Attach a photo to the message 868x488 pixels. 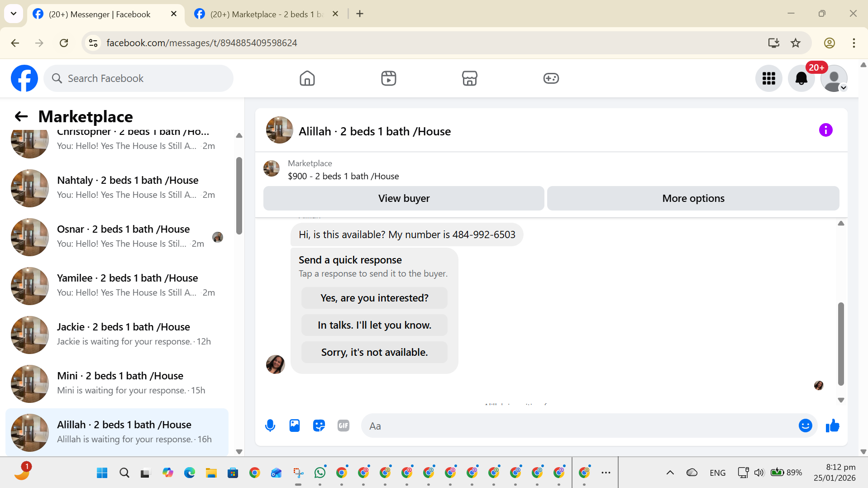(295, 426)
